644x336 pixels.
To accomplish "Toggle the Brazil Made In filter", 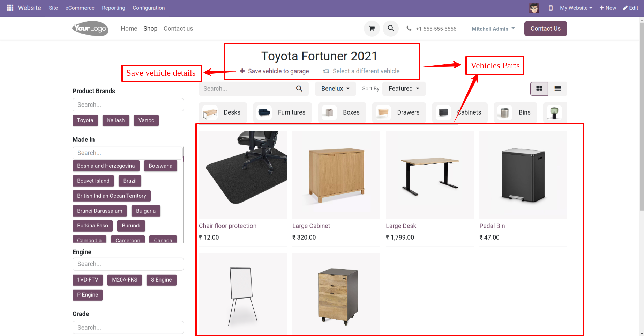I will point(130,181).
